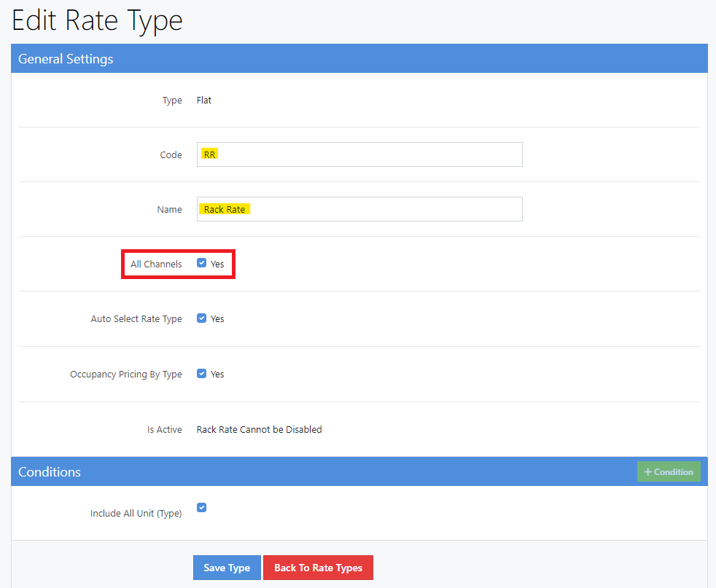
Task: Click into the Code input field
Action: 359,154
